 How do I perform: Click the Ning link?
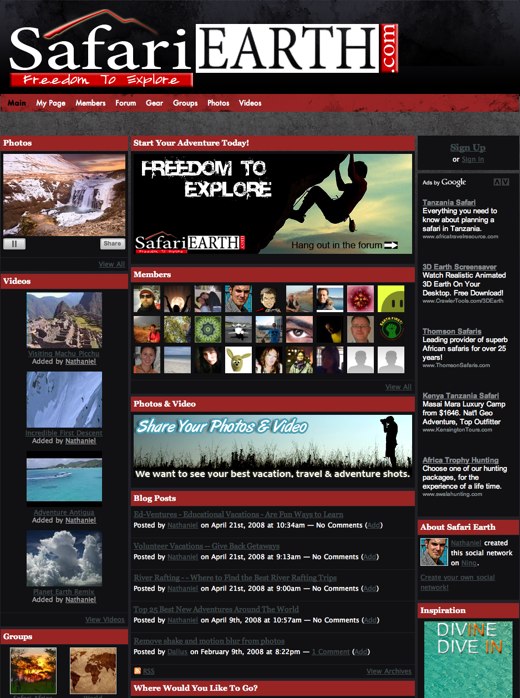(469, 563)
